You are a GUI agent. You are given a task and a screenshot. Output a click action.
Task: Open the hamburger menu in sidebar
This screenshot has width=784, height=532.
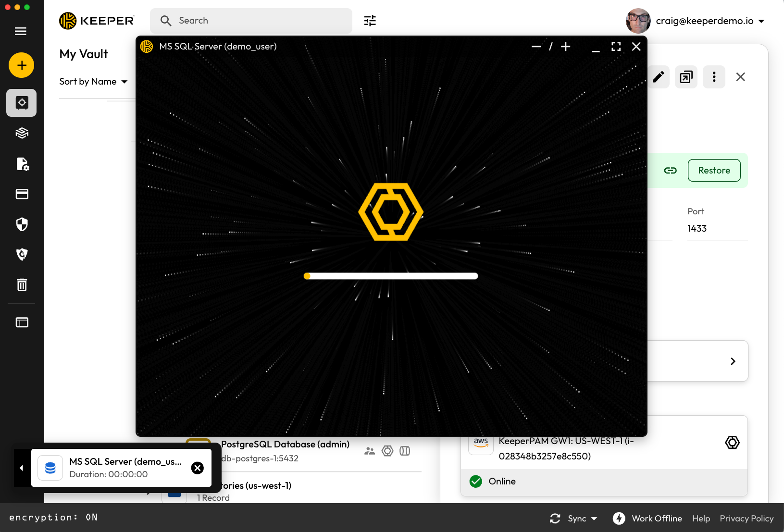(21, 31)
